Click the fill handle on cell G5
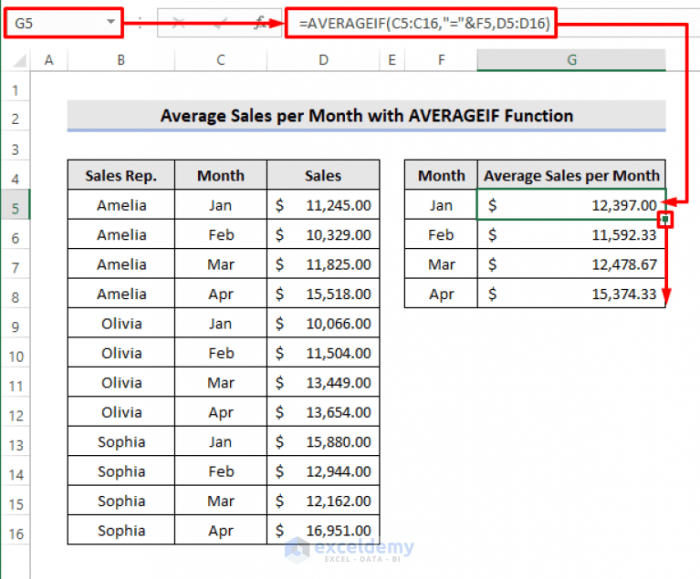Screen dimensions: 700x579 665,219
